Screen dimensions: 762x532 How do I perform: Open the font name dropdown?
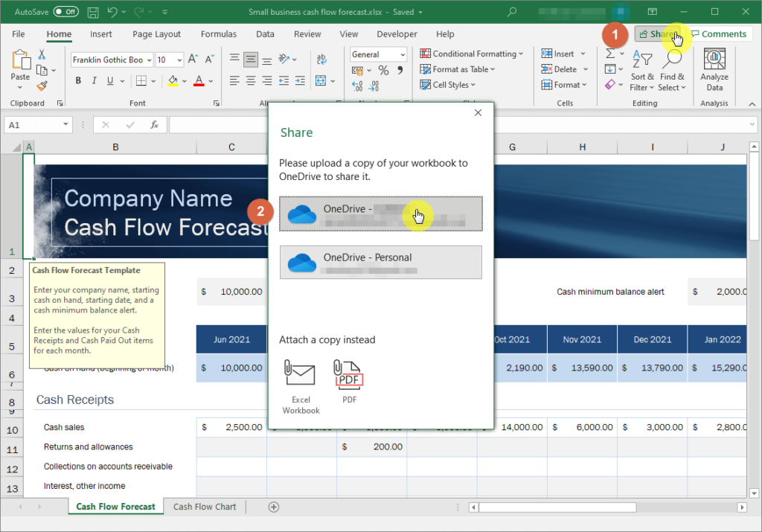[149, 60]
